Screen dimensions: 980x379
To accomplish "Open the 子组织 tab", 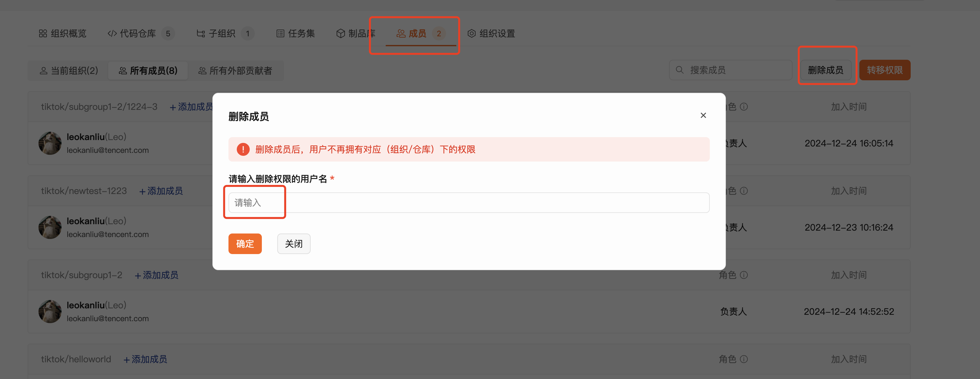I will (225, 33).
